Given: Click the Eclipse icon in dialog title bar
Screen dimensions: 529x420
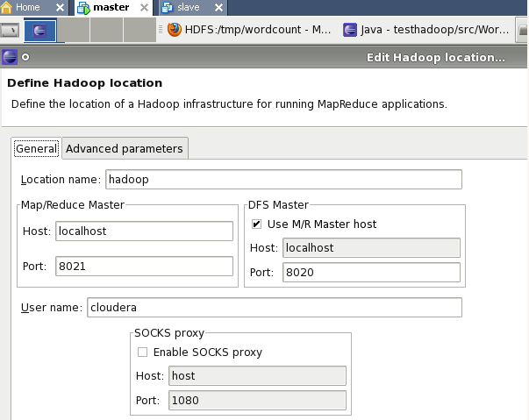Looking at the screenshot, I should [x=10, y=58].
